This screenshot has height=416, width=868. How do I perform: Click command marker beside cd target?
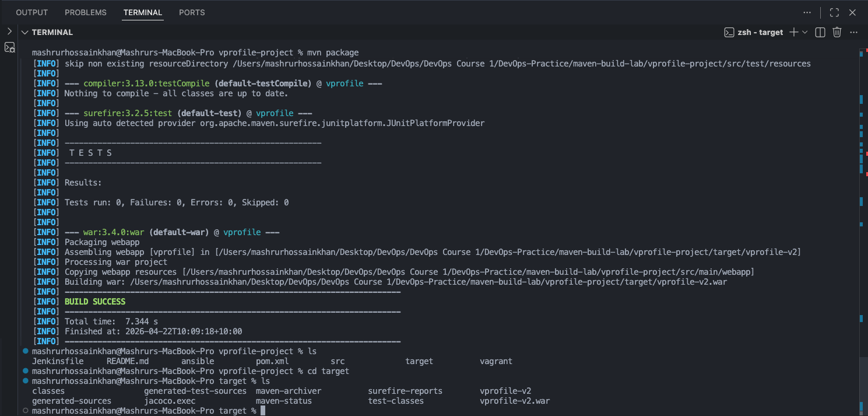pos(25,371)
